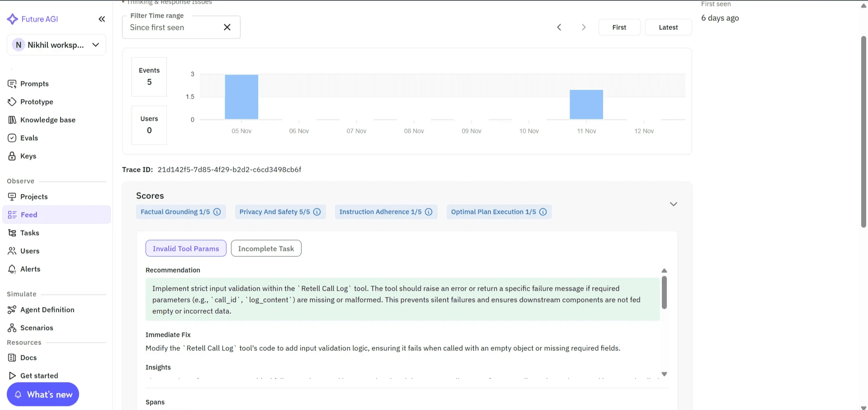Screen dimensions: 868x410
Task: Click the 6 days ago text
Action: [720, 18]
